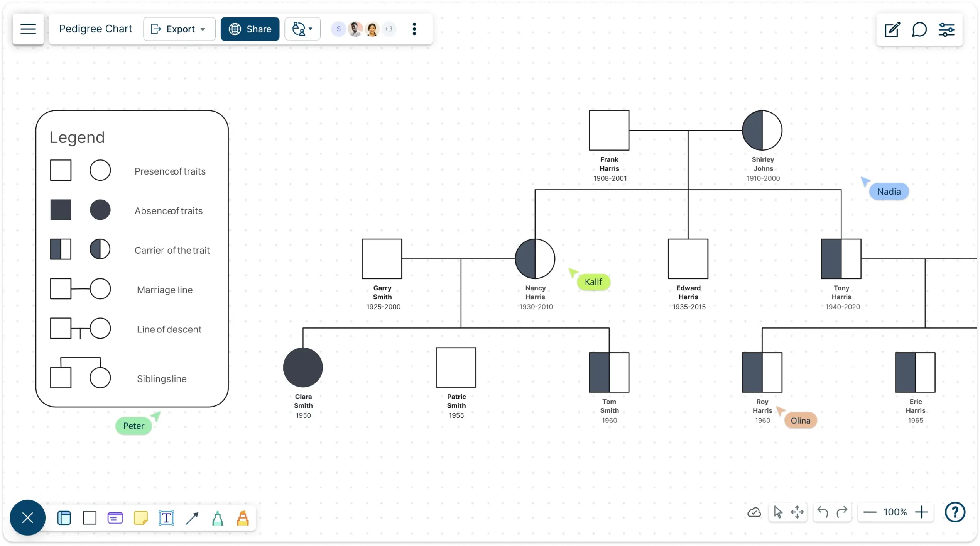Open the hamburger menu
The image size is (980, 546).
[27, 28]
